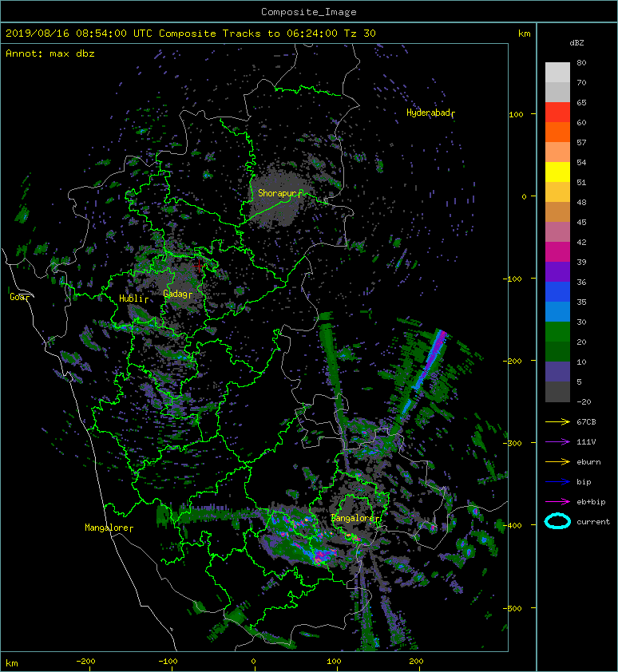This screenshot has width=618, height=672.
Task: Select the purple swatch between 39 and 36
Action: 557,272
